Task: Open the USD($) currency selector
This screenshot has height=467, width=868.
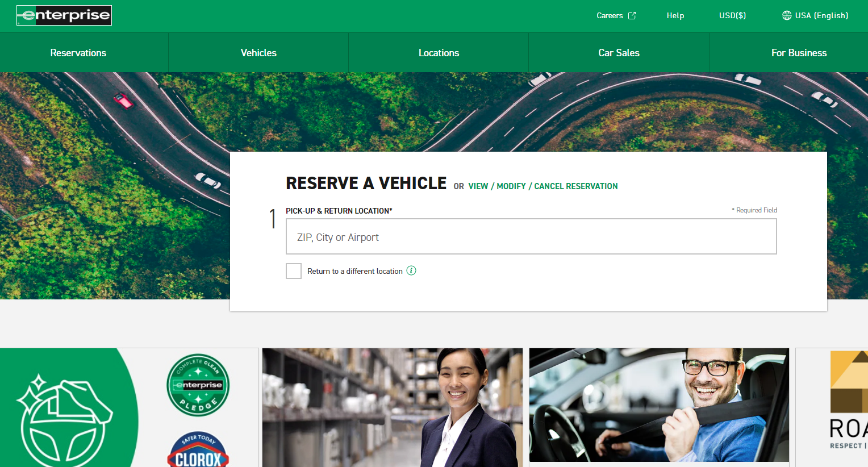Action: [x=732, y=15]
